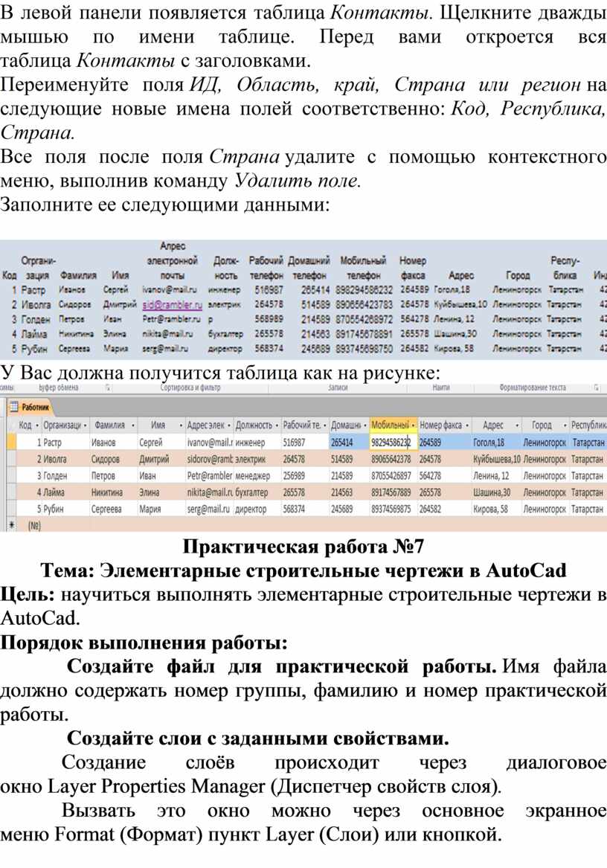Click mobile number 898294586232 in upper table

tap(364, 289)
